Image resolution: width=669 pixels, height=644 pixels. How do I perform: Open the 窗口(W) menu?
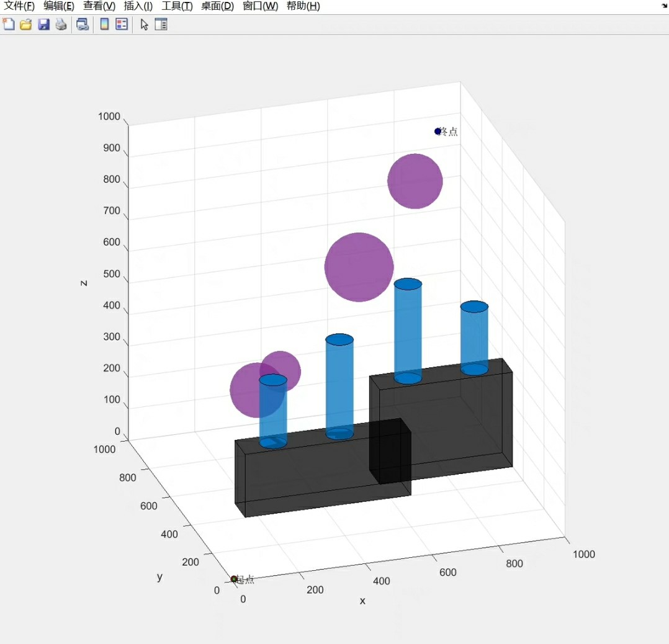[x=260, y=6]
